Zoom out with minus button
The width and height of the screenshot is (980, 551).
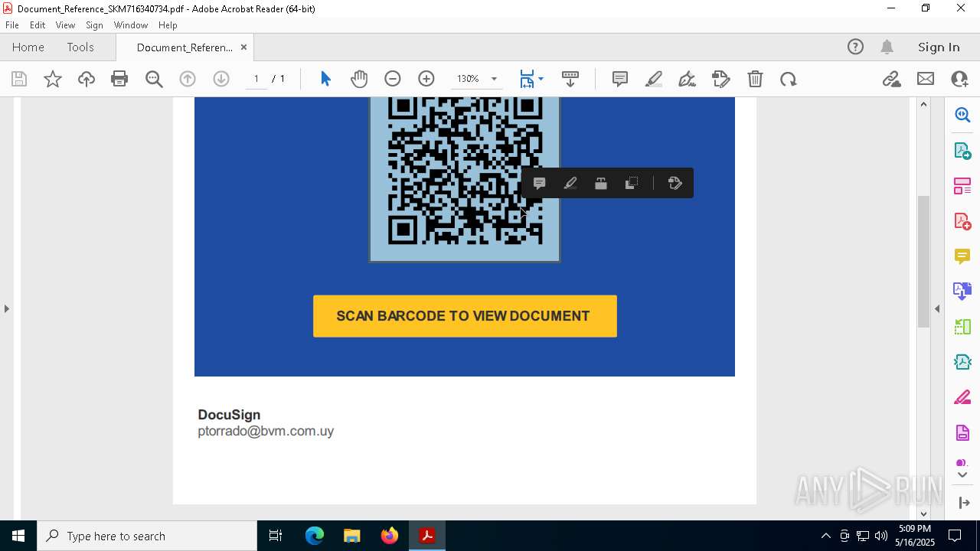pos(393,79)
